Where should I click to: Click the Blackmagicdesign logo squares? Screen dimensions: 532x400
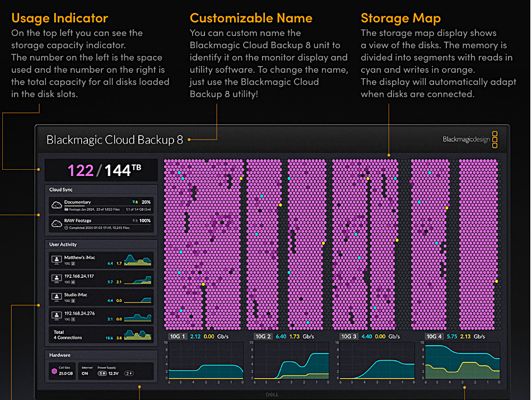click(494, 139)
